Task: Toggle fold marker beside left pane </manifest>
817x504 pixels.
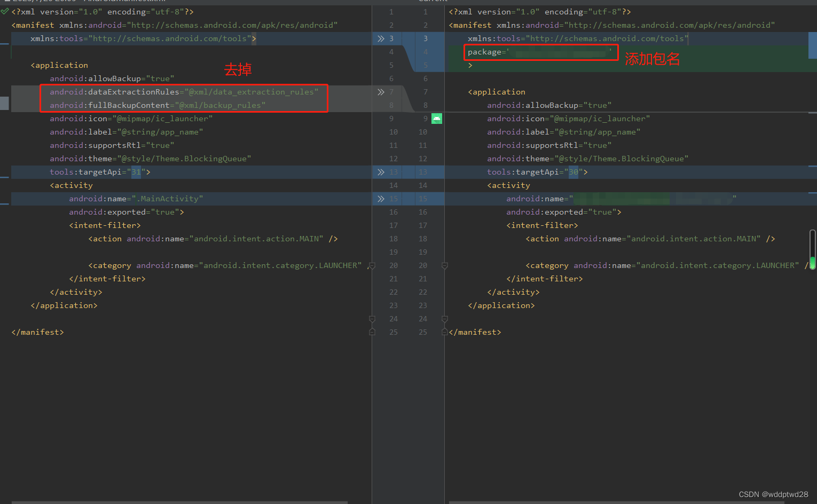Action: [x=372, y=332]
